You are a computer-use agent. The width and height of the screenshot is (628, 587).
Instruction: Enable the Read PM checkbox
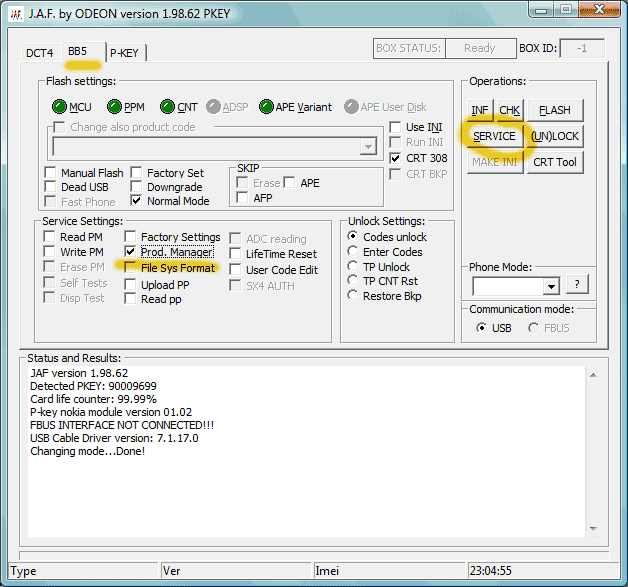(49, 237)
